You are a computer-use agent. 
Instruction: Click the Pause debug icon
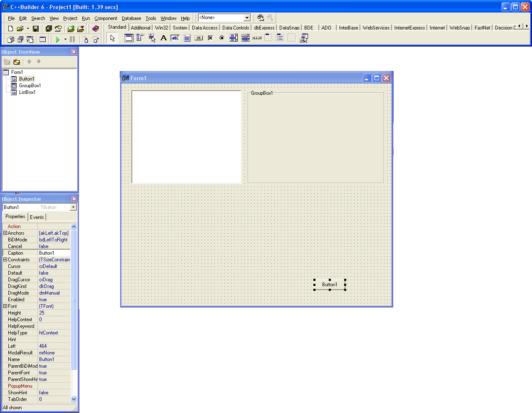(x=72, y=39)
